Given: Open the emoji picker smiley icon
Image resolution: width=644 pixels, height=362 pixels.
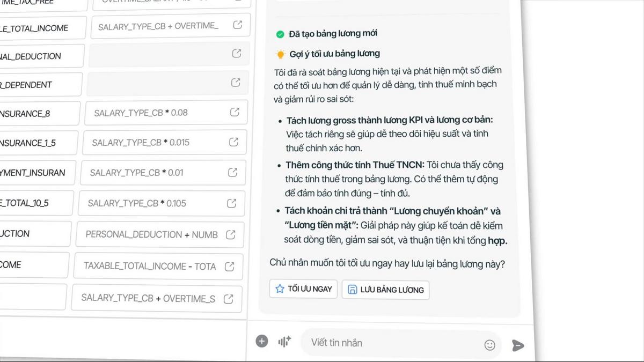Looking at the screenshot, I should click(489, 345).
